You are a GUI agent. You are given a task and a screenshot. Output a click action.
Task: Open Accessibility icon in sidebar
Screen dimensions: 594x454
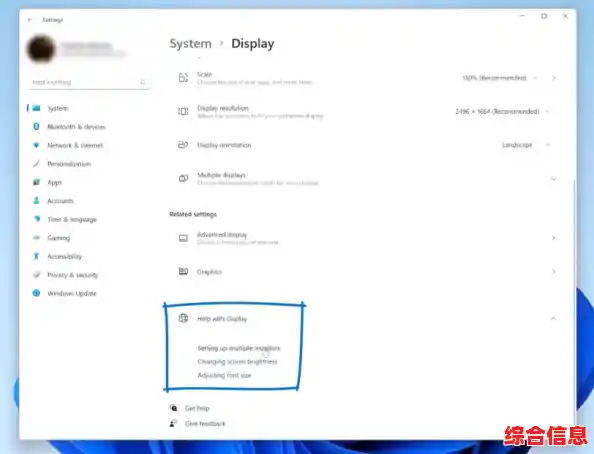click(36, 256)
